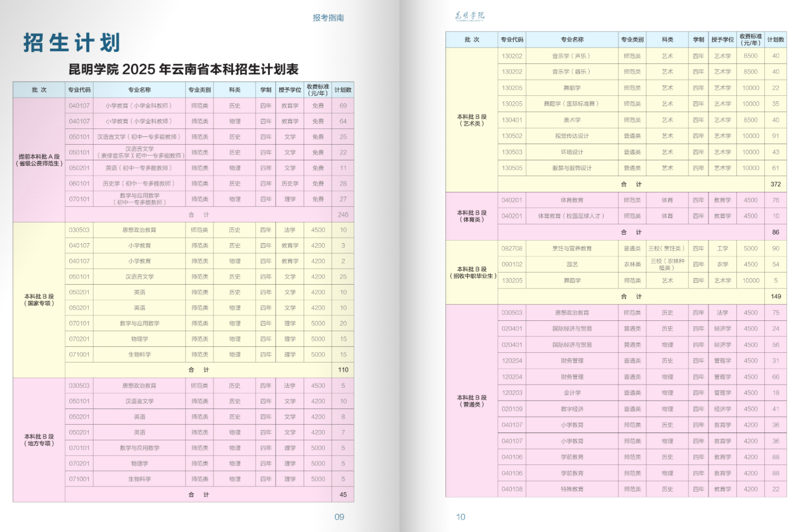Click total 45 for 地方专项 batch
This screenshot has width=804, height=532.
[x=343, y=495]
